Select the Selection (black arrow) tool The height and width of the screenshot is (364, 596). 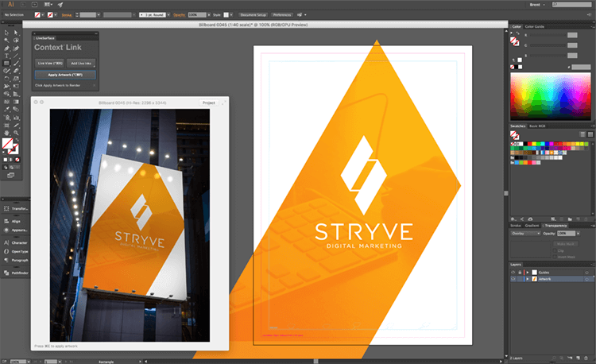click(6, 33)
